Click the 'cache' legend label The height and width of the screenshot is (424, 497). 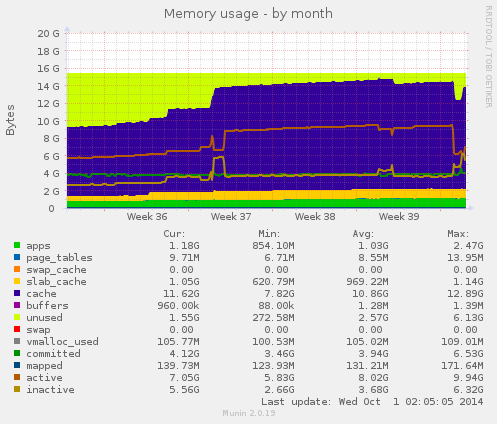point(41,294)
